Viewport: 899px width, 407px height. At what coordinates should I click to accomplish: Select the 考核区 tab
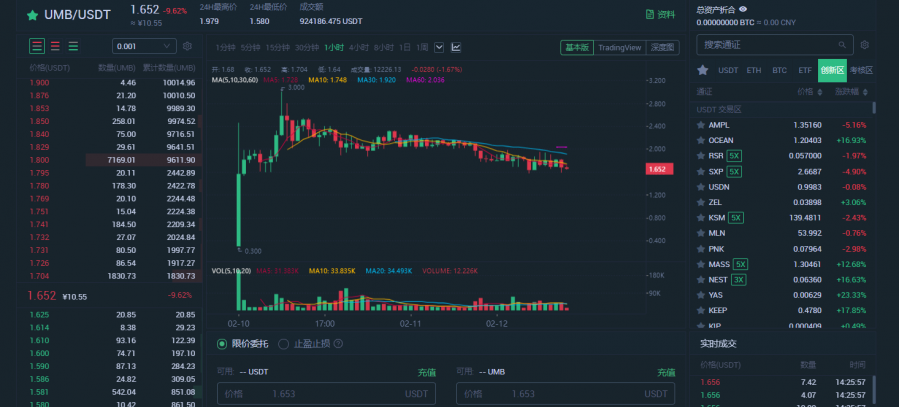point(861,71)
